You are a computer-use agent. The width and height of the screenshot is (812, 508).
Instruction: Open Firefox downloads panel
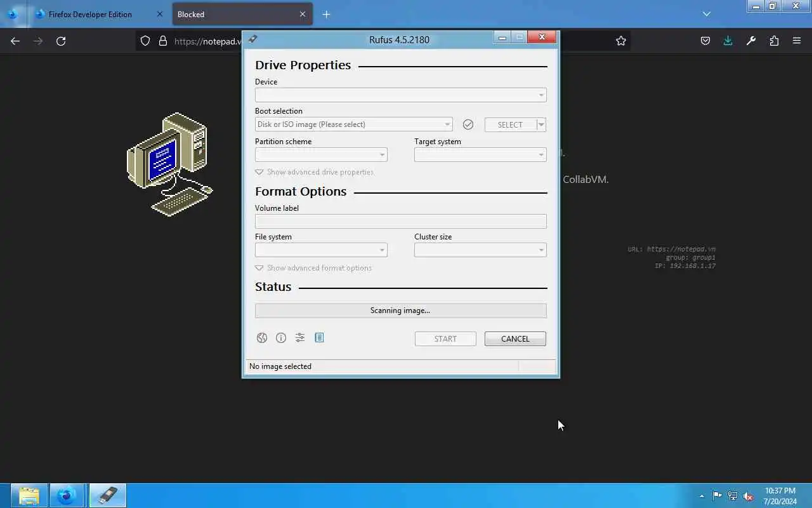pyautogui.click(x=728, y=41)
